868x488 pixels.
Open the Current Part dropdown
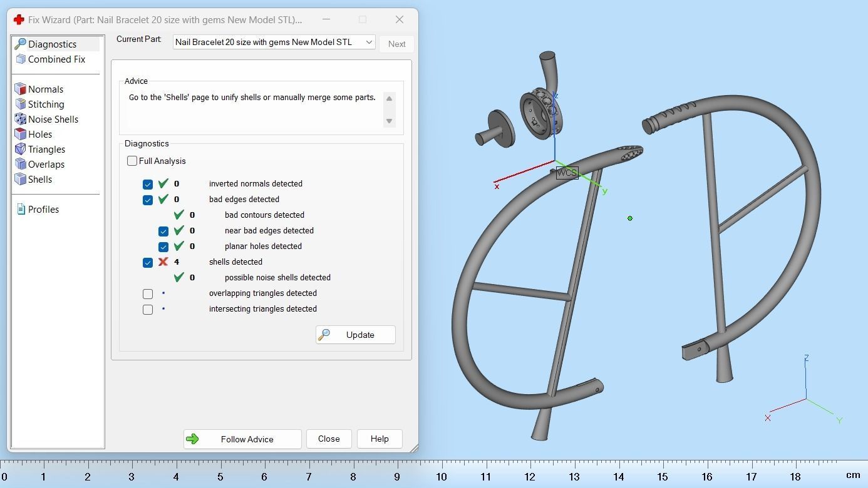pos(274,42)
